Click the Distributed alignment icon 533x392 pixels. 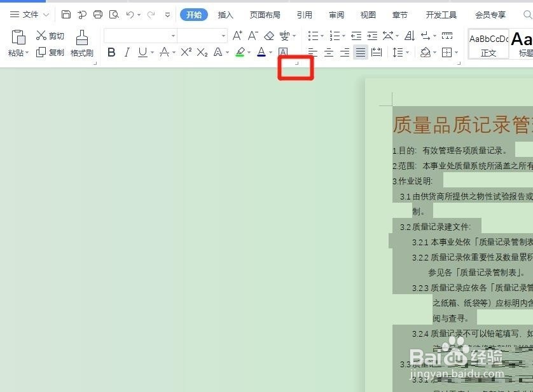pos(377,52)
